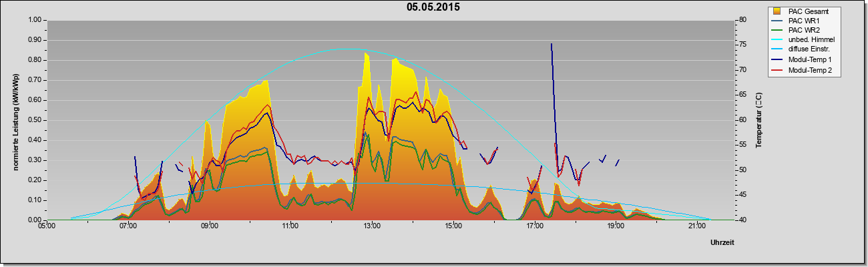This screenshot has height=267, width=868.
Task: Click the 21:00 time axis label
Action: click(696, 227)
